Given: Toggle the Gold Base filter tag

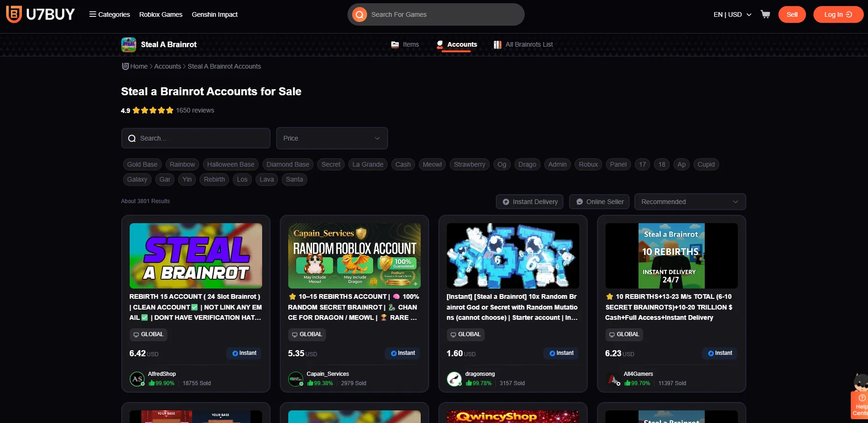Looking at the screenshot, I should 142,164.
